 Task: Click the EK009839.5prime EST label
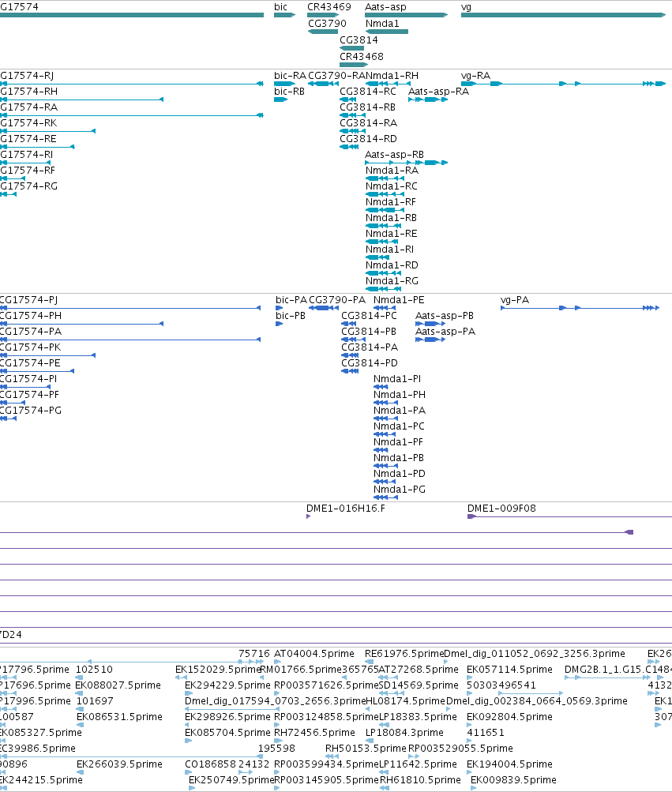(x=513, y=780)
